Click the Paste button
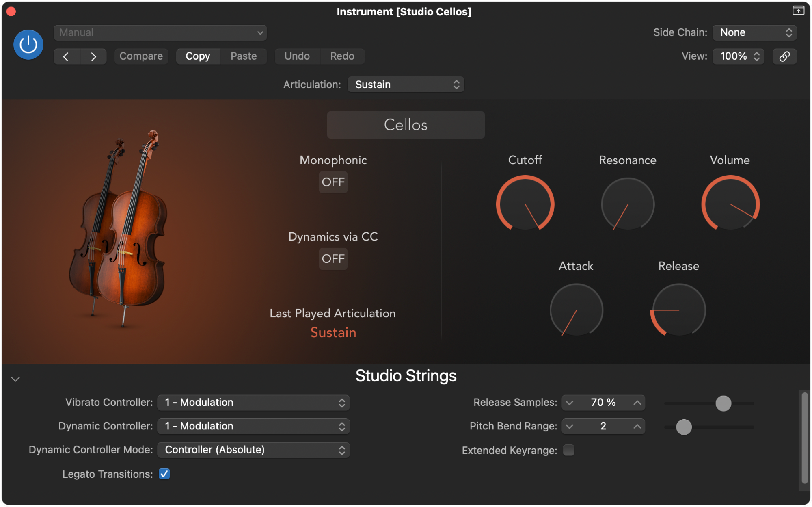 pyautogui.click(x=244, y=56)
